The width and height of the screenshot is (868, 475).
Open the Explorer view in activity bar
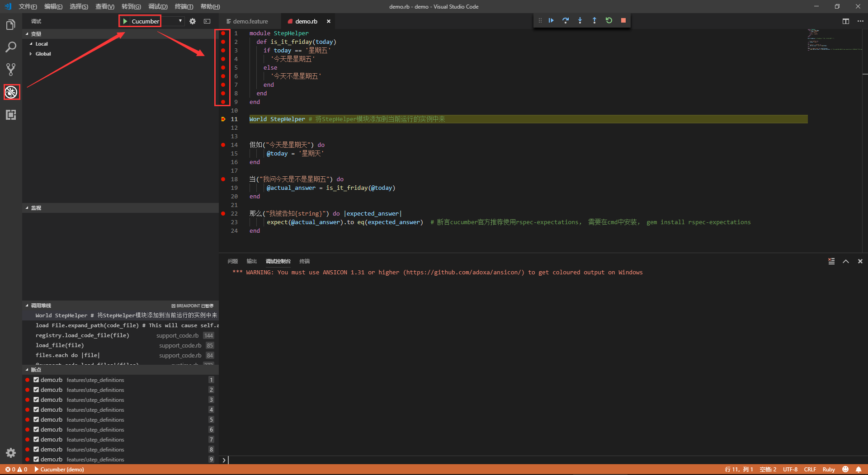[x=11, y=24]
